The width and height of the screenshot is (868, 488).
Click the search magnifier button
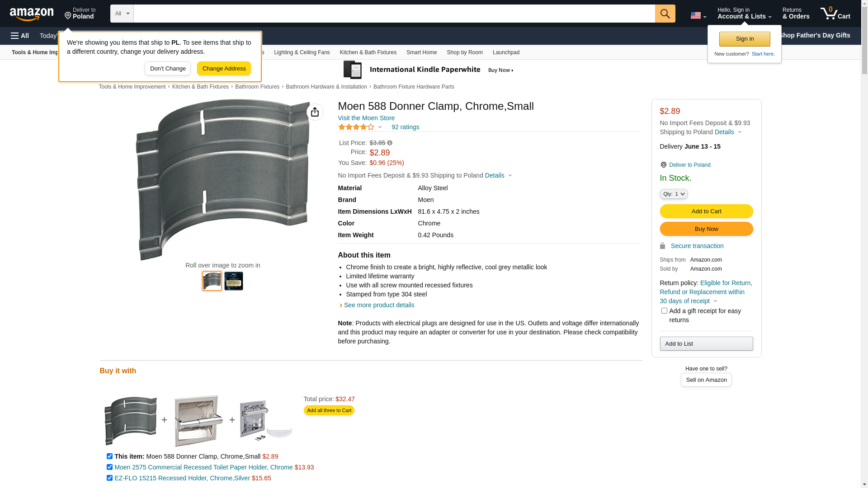665,14
